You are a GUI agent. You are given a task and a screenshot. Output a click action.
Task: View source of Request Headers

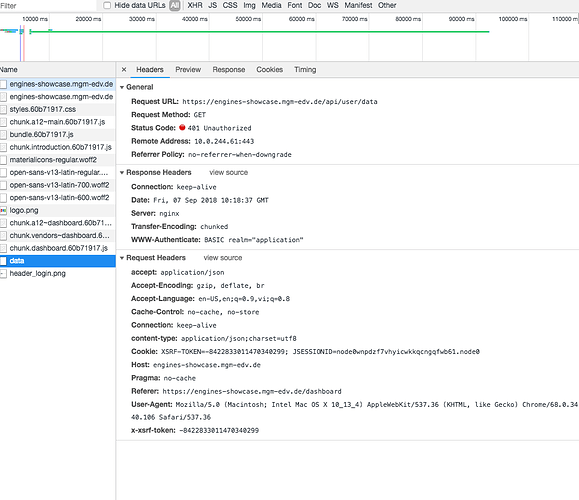pyautogui.click(x=223, y=258)
